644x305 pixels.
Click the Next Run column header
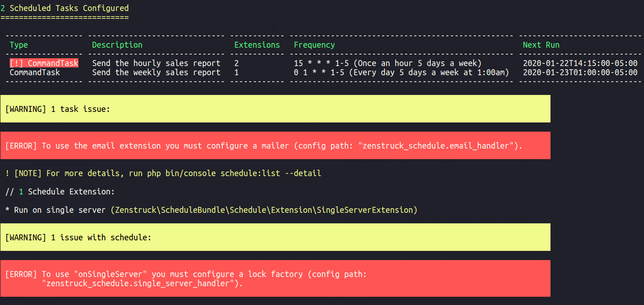point(541,45)
